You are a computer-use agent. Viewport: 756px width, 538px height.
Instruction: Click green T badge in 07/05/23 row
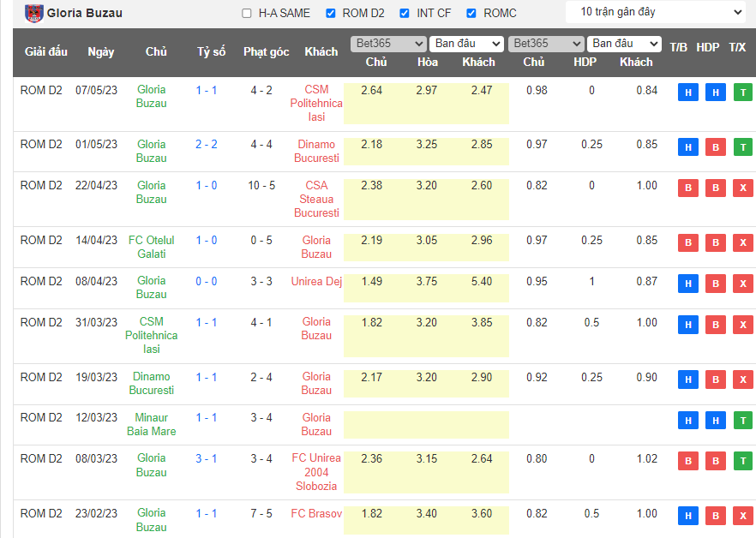742,93
